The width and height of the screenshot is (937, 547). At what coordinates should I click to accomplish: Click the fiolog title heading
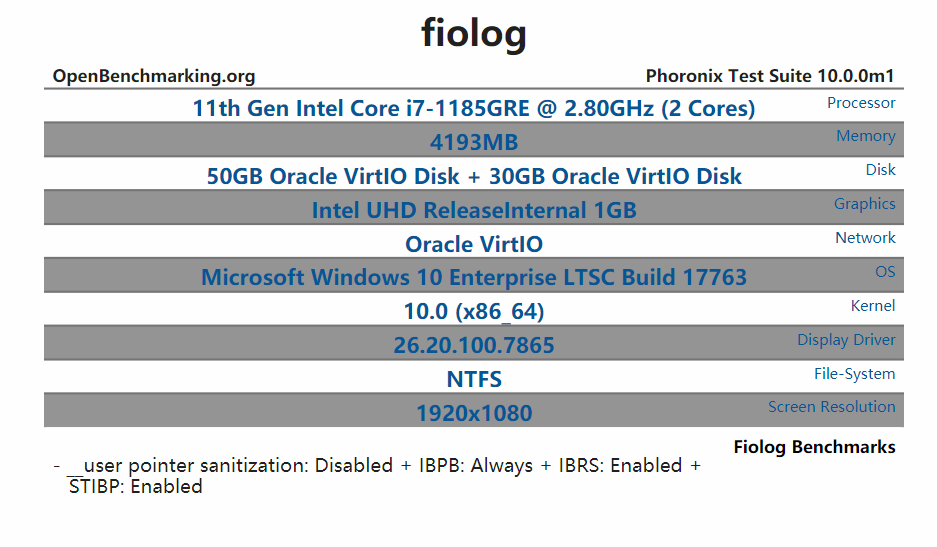tap(473, 33)
